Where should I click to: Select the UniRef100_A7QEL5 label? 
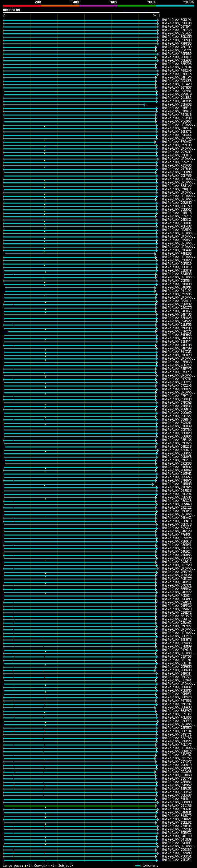click(x=176, y=74)
